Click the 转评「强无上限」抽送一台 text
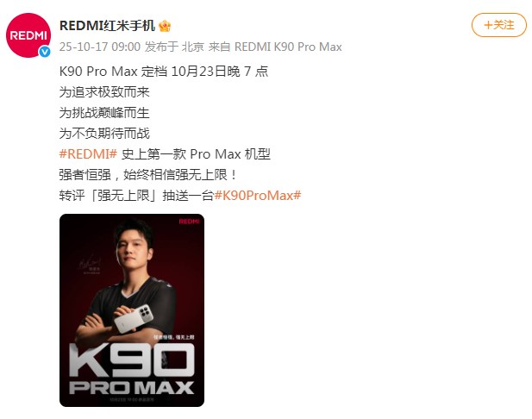This screenshot has height=419, width=532. (136, 196)
